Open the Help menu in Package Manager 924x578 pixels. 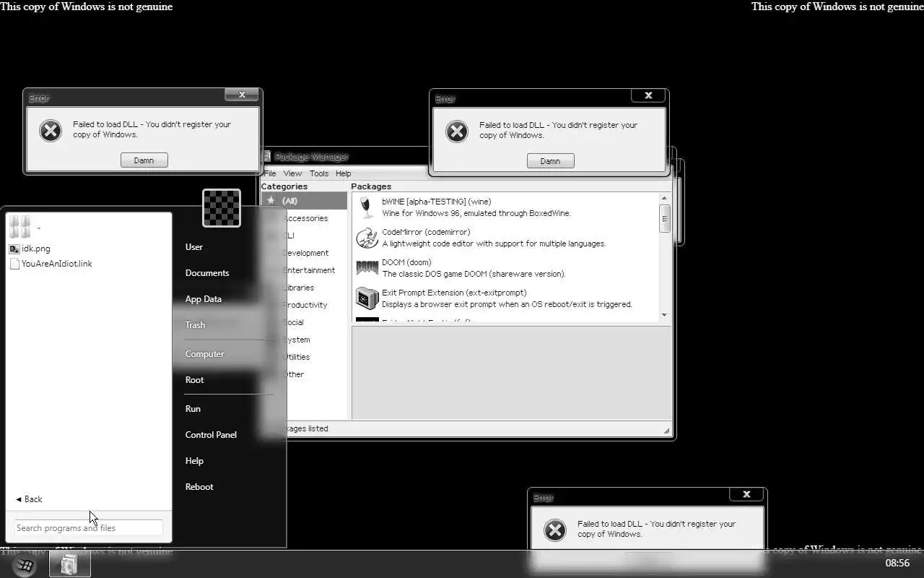344,173
